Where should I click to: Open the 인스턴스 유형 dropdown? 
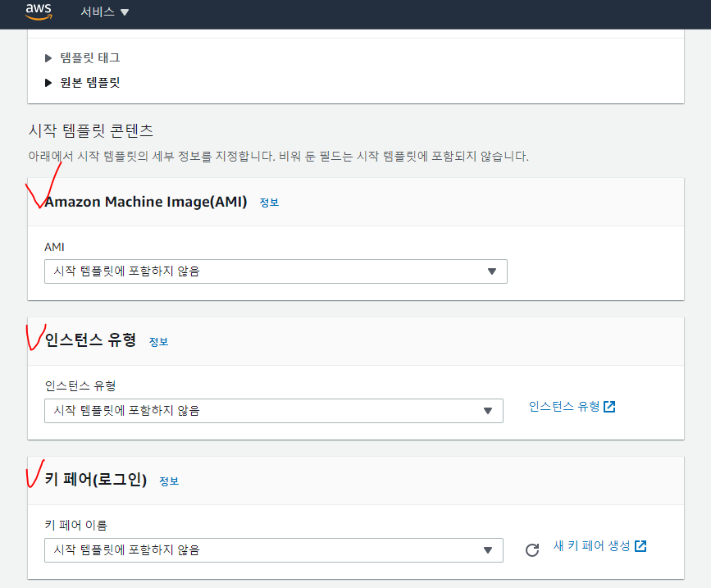(273, 411)
